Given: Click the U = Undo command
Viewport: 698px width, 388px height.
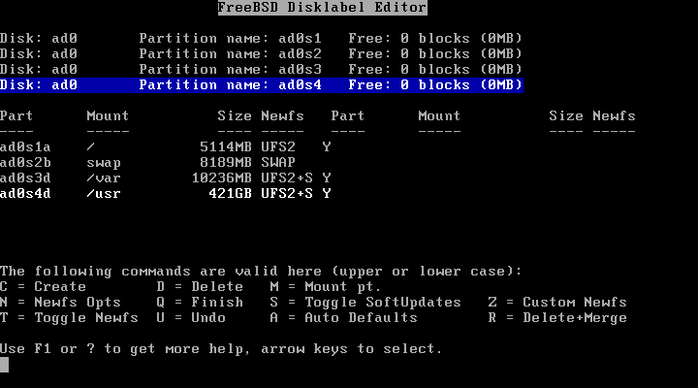Looking at the screenshot, I should click(191, 318).
